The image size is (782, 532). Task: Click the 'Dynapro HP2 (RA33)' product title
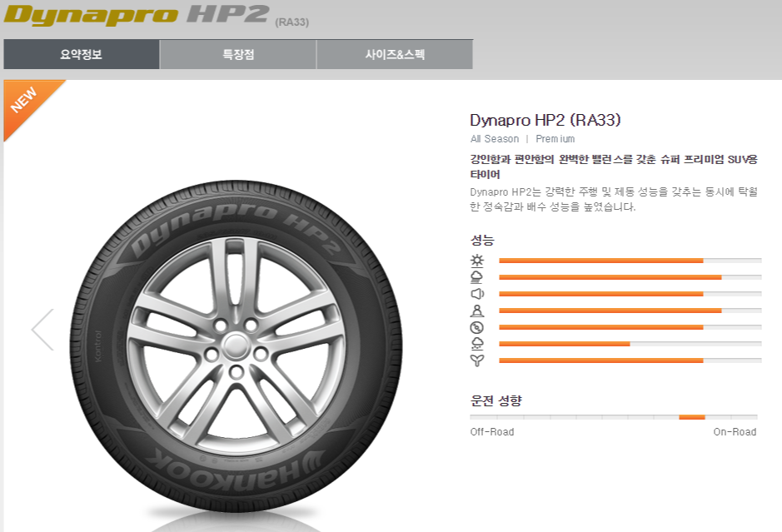click(x=545, y=120)
